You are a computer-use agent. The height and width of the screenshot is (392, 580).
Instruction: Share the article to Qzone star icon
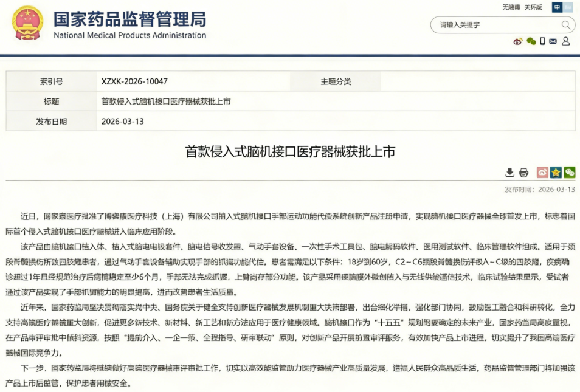coord(556,173)
